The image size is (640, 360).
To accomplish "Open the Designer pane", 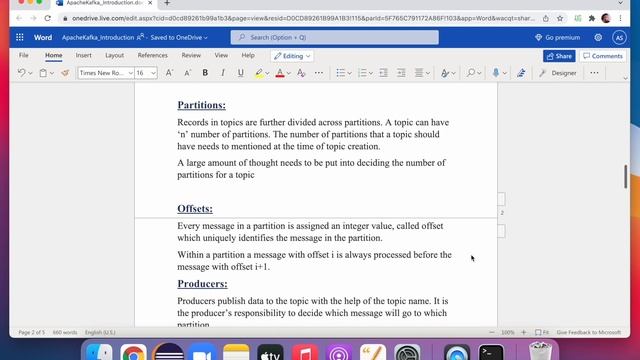I will (558, 73).
